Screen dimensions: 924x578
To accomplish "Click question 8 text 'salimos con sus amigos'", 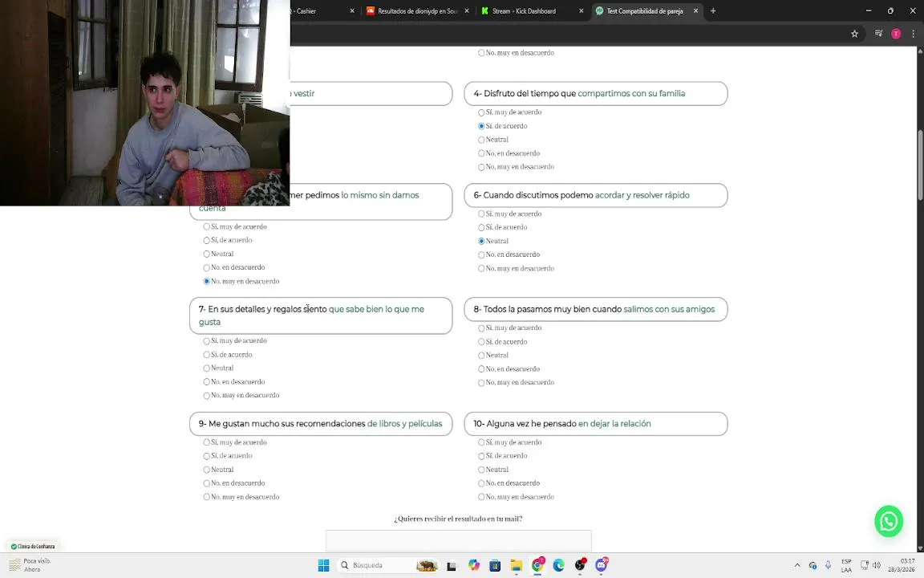I will [x=669, y=309].
